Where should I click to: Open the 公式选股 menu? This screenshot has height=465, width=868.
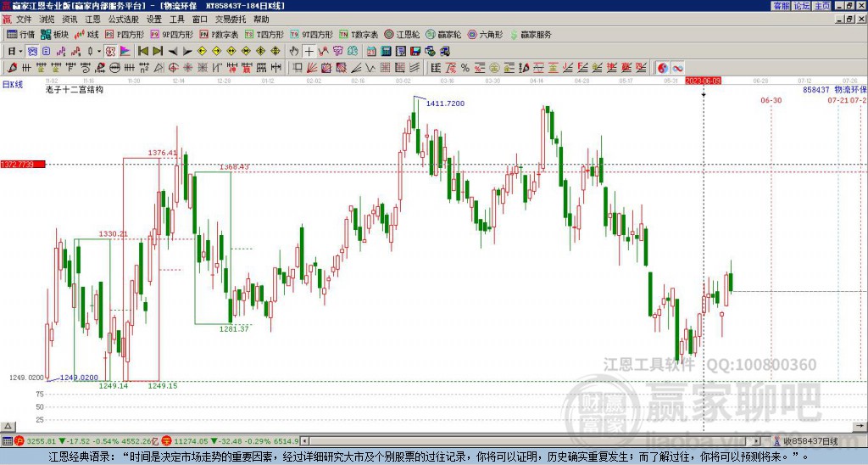coord(124,20)
